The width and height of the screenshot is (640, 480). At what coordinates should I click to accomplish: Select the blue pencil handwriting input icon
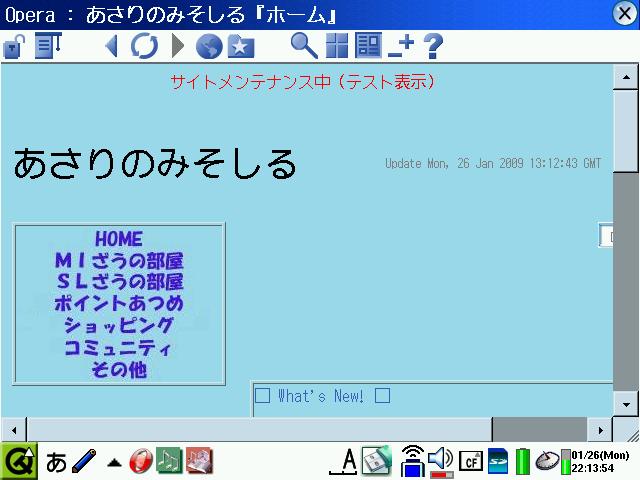[x=84, y=461]
